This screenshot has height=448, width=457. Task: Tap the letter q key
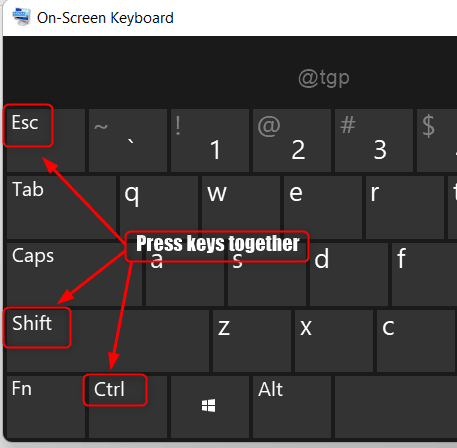(159, 207)
